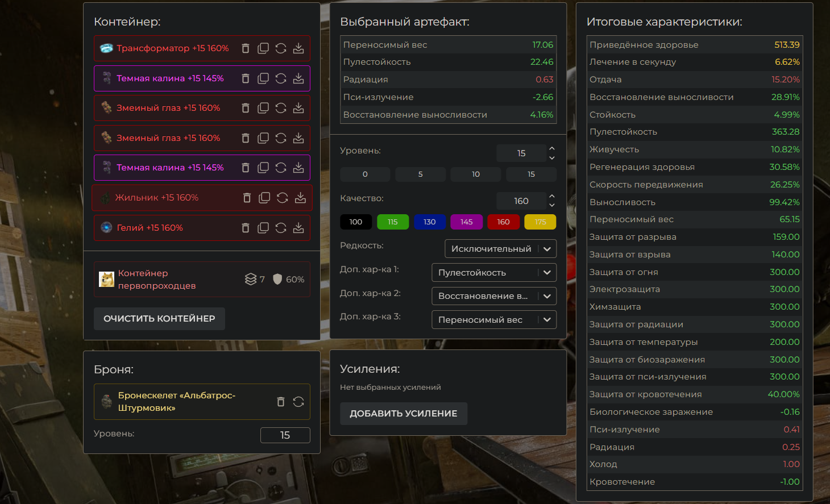
Task: Click the shield protection icon showing 60%
Action: [277, 279]
